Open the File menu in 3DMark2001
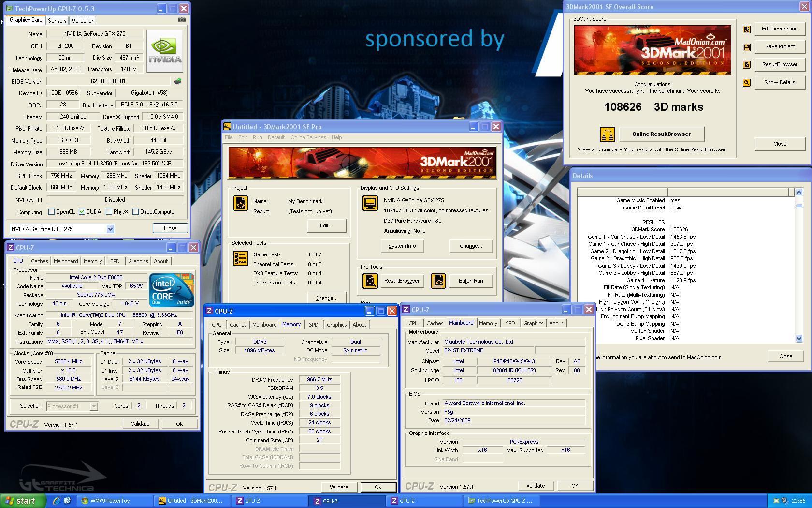This screenshot has width=812, height=508. tap(229, 137)
